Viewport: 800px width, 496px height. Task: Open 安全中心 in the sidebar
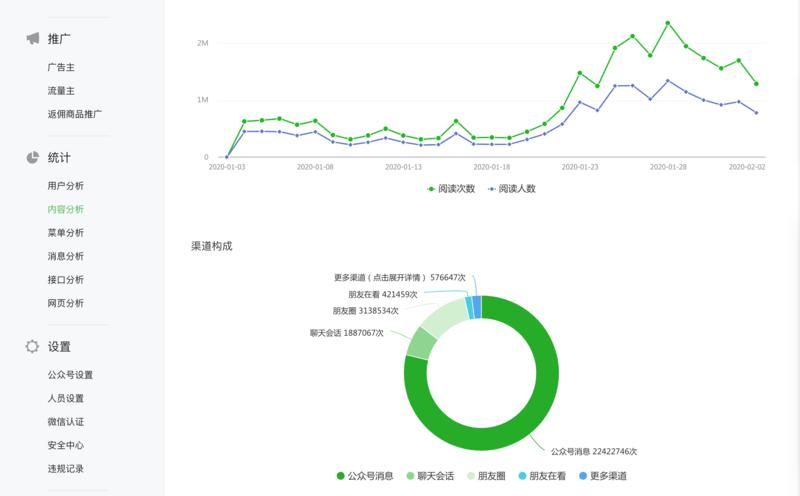66,445
